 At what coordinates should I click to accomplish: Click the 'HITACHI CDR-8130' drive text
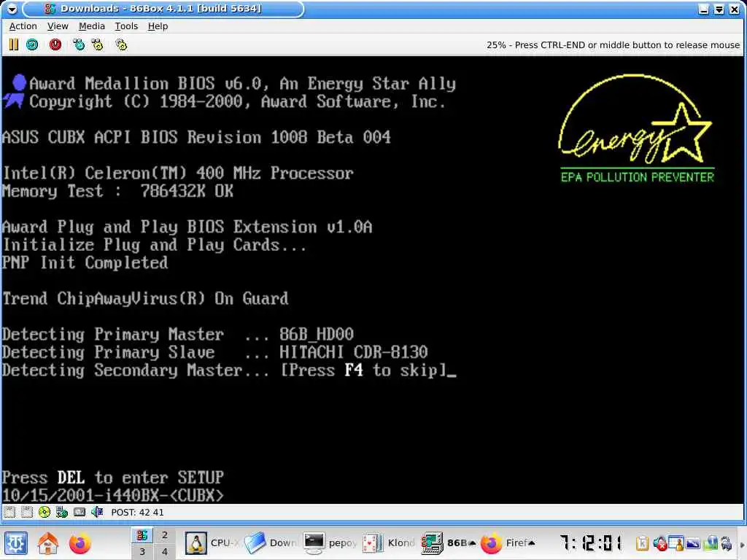[354, 352]
